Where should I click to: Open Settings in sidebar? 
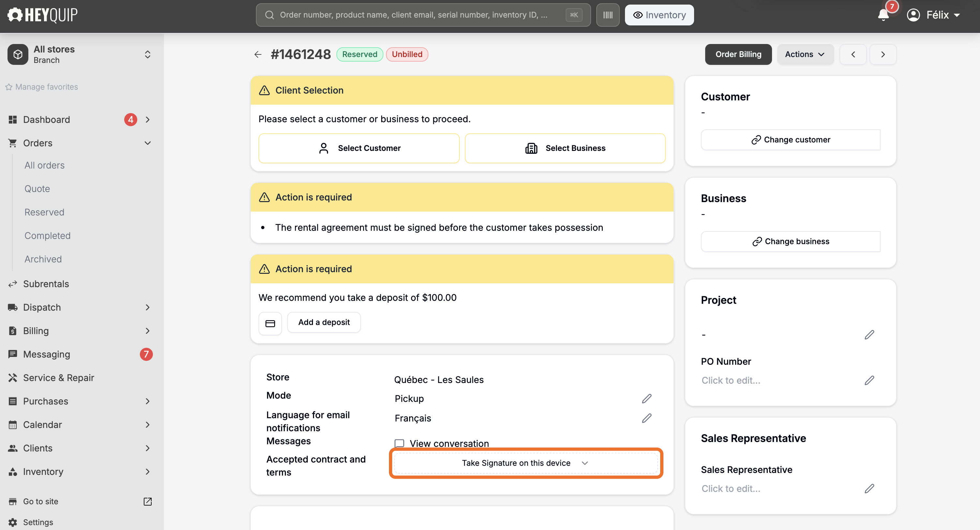38,522
